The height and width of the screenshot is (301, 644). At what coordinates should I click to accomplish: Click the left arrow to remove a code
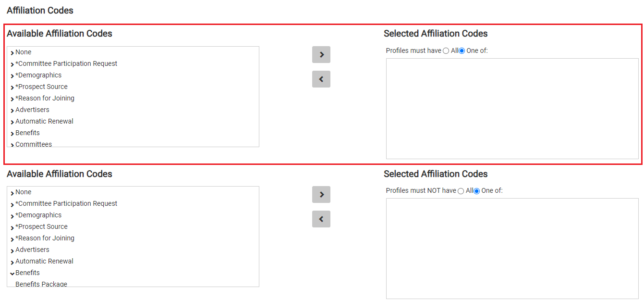tap(321, 79)
